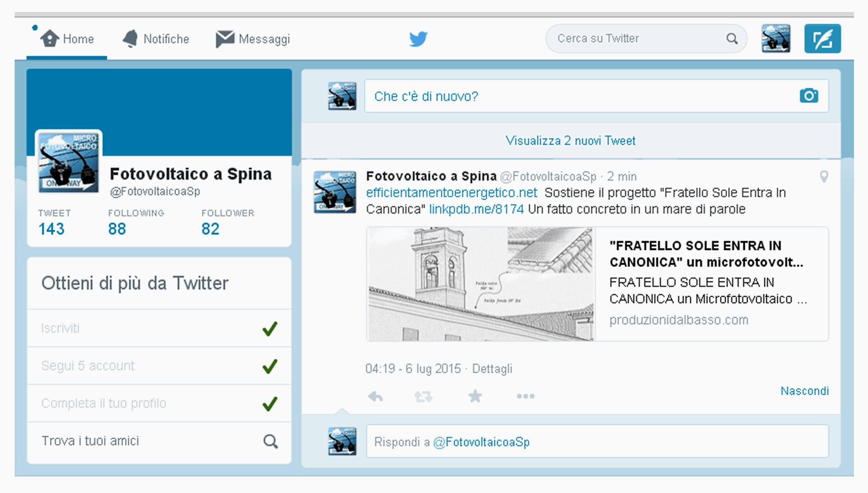The image size is (868, 493).
Task: Open the Home tab
Action: [x=67, y=39]
